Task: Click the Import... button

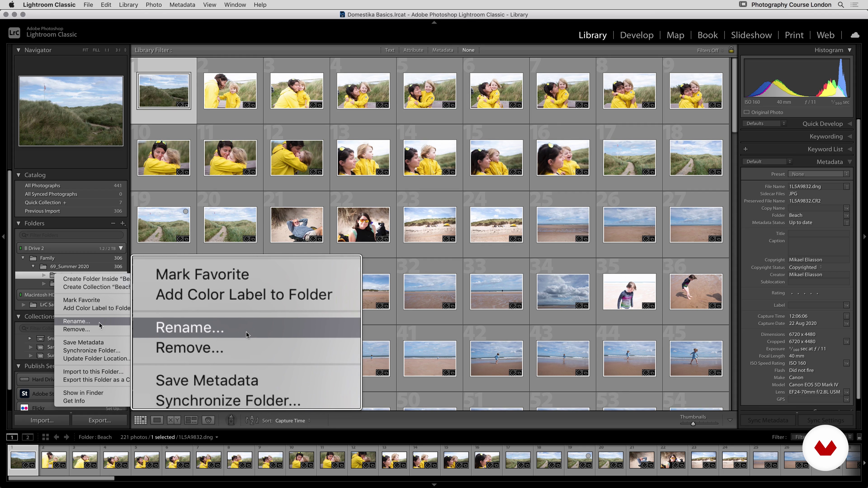Action: pos(42,420)
